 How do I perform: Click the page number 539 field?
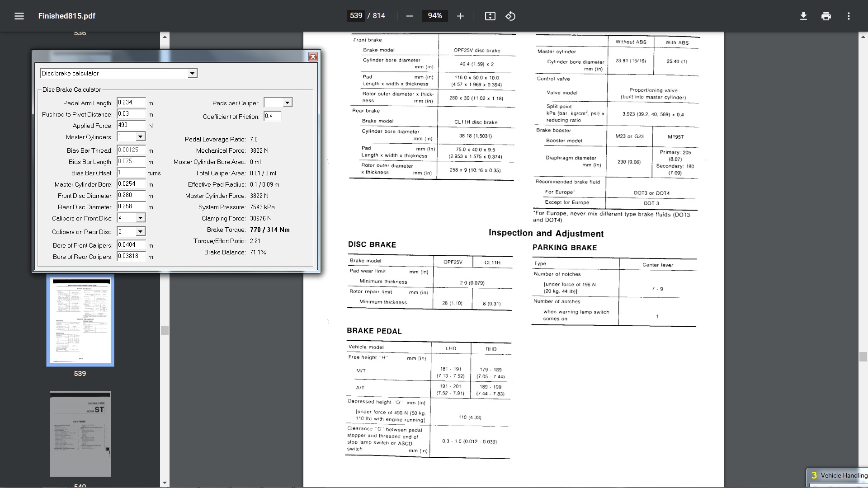coord(356,16)
